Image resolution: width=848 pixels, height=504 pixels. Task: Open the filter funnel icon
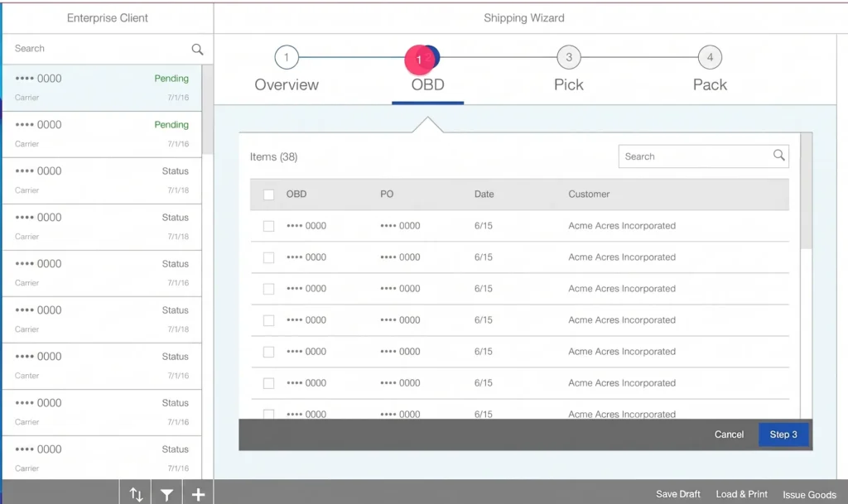(166, 493)
